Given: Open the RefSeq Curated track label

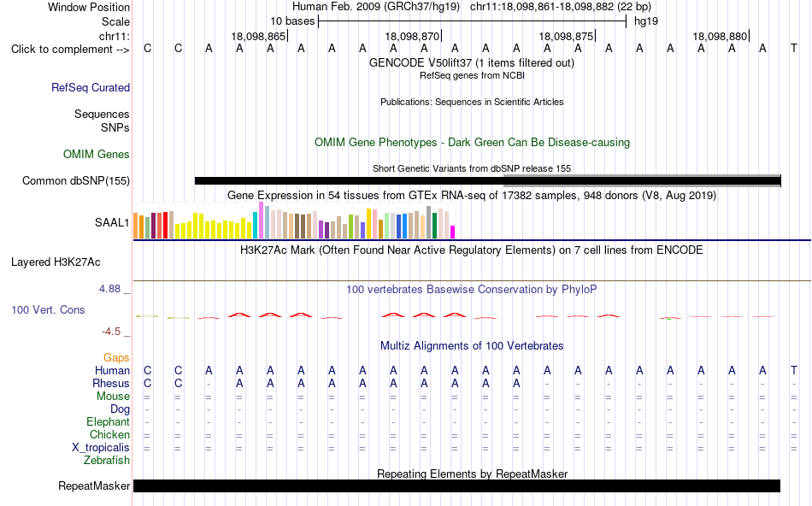Looking at the screenshot, I should click(90, 87).
